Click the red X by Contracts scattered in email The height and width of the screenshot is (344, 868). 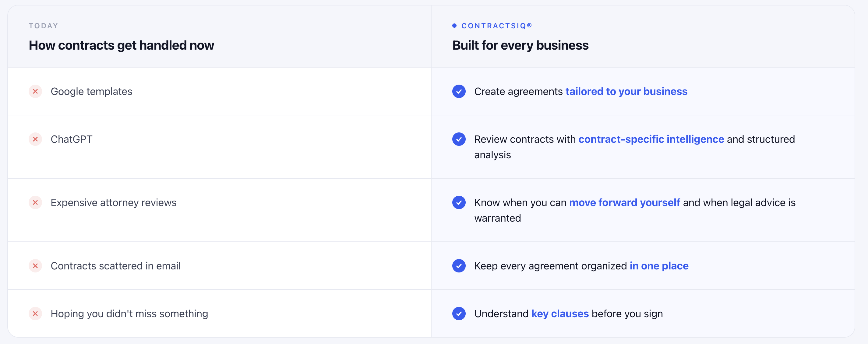tap(35, 266)
